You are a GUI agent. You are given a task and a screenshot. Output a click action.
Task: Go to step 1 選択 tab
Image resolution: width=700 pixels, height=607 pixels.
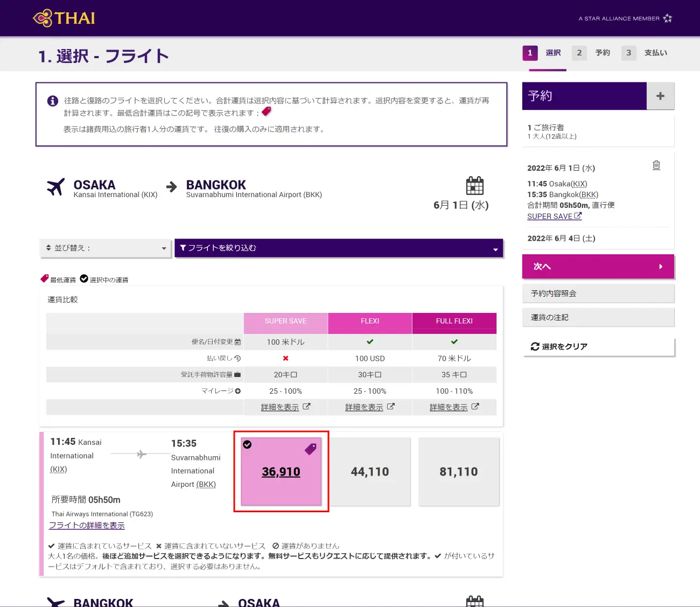544,53
